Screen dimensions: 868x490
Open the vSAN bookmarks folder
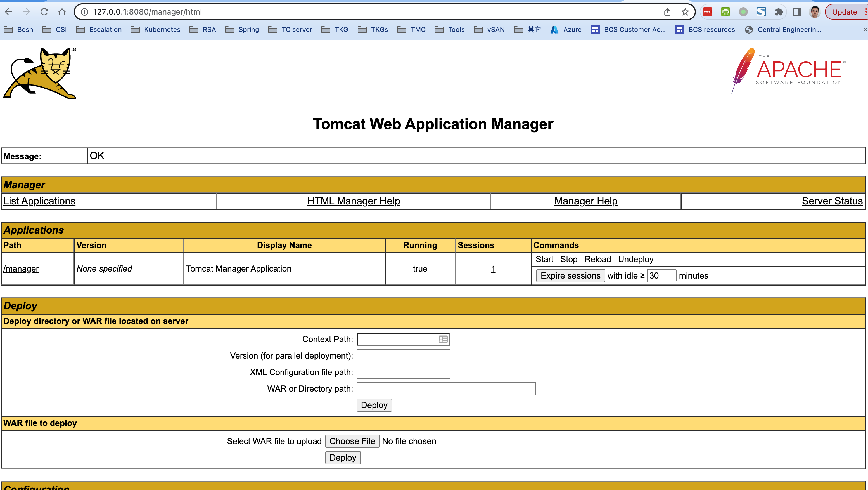point(489,30)
